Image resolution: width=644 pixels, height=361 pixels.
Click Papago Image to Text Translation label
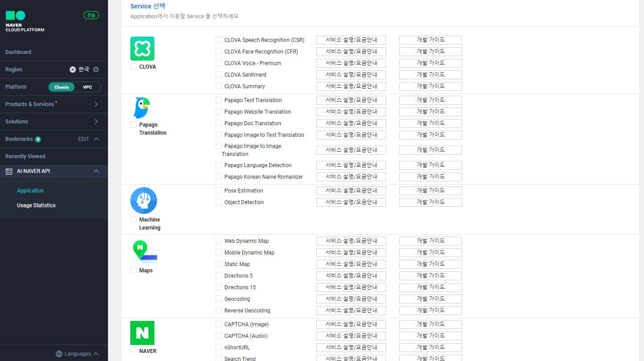click(264, 135)
